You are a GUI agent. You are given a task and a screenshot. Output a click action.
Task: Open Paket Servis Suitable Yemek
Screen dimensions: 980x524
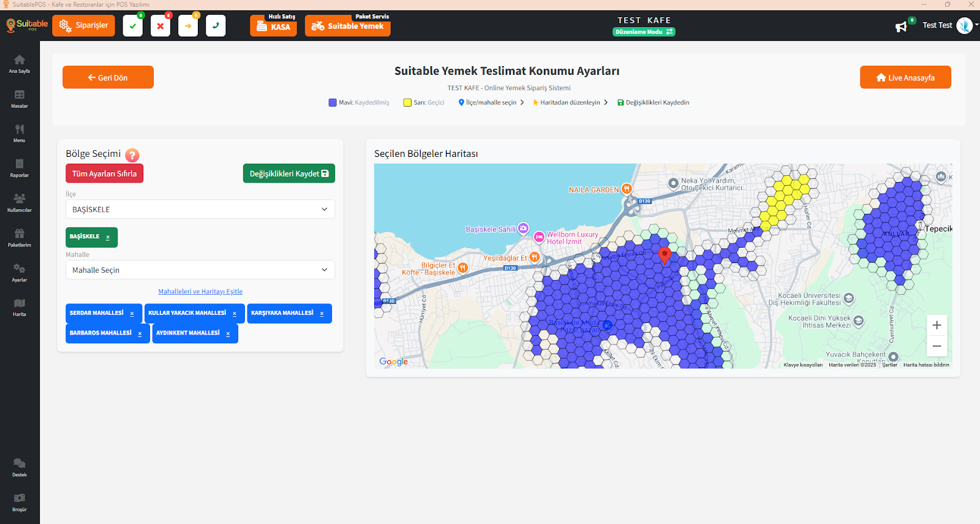[347, 26]
